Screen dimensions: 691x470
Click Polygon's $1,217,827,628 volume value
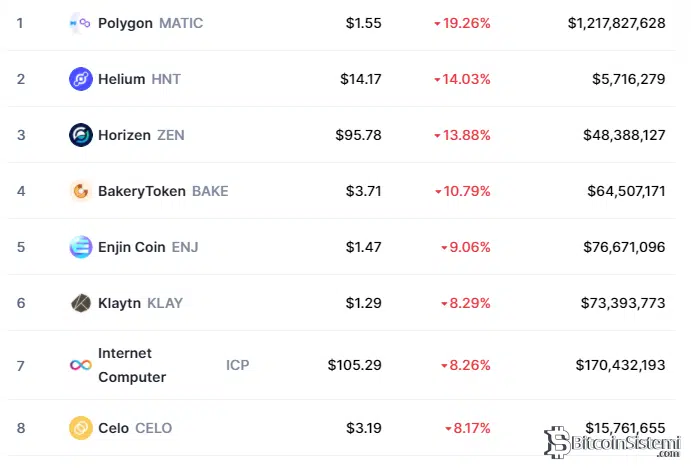pos(616,23)
